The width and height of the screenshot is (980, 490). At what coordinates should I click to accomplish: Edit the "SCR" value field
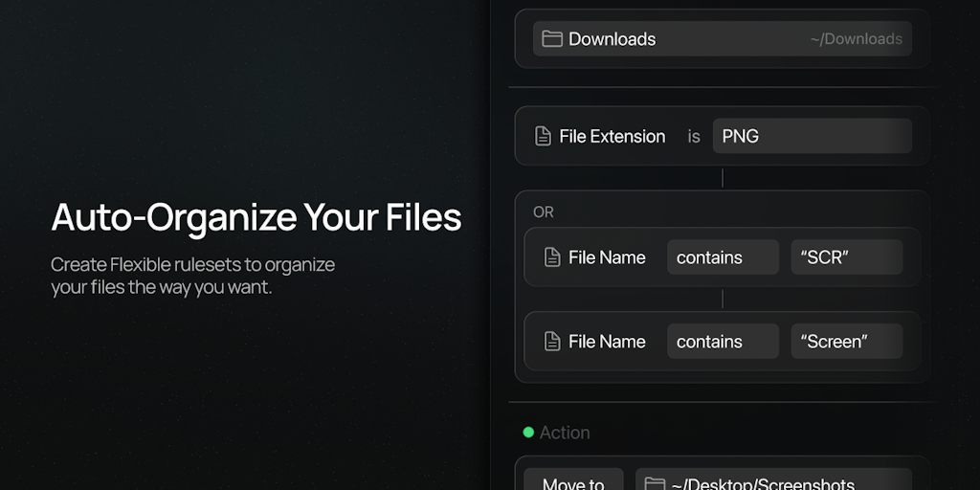point(846,256)
